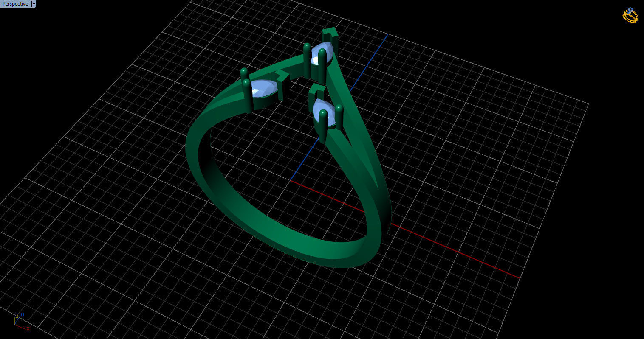This screenshot has width=644, height=339.
Task: Click the yellow ring icon in the corner
Action: coord(630,15)
